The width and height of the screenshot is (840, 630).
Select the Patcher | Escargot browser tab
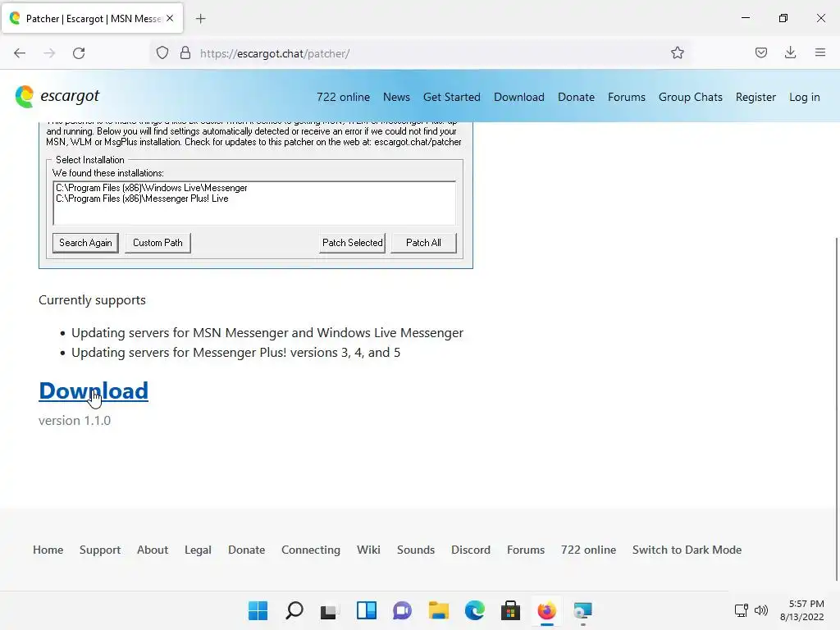93,19
